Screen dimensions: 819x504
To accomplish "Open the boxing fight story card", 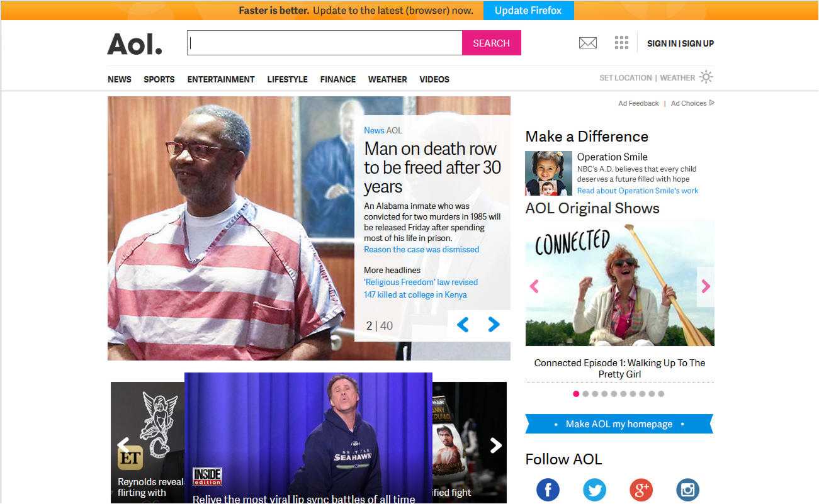I will click(470, 443).
